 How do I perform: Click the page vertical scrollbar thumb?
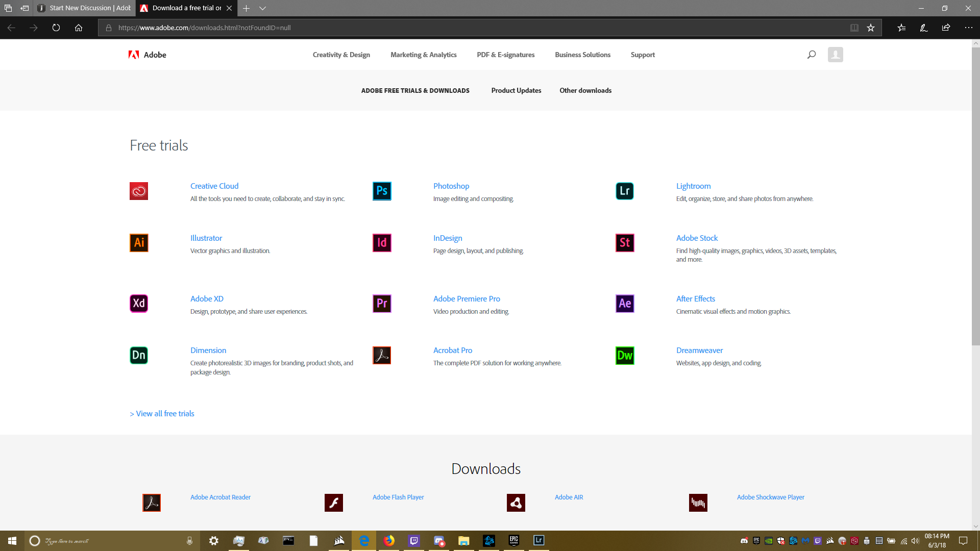pos(976,196)
